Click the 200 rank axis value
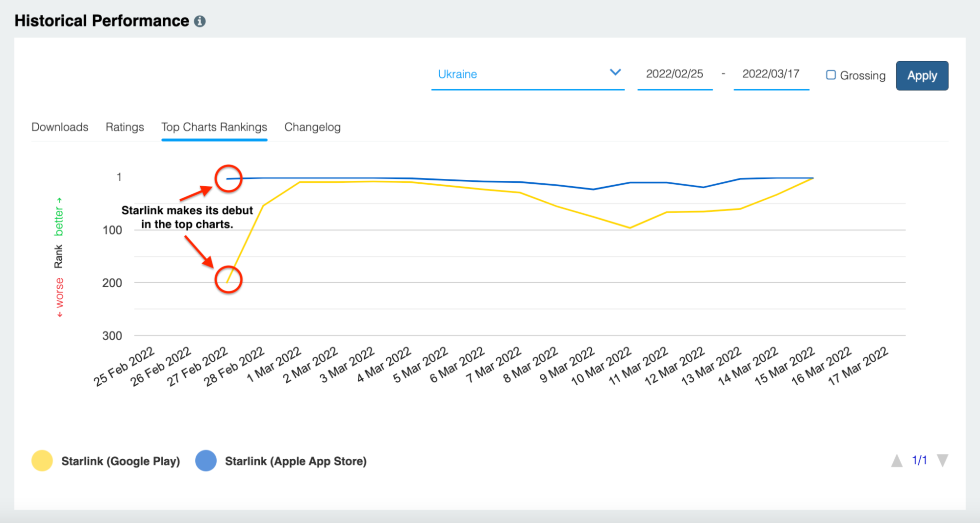The height and width of the screenshot is (523, 980). [x=112, y=283]
